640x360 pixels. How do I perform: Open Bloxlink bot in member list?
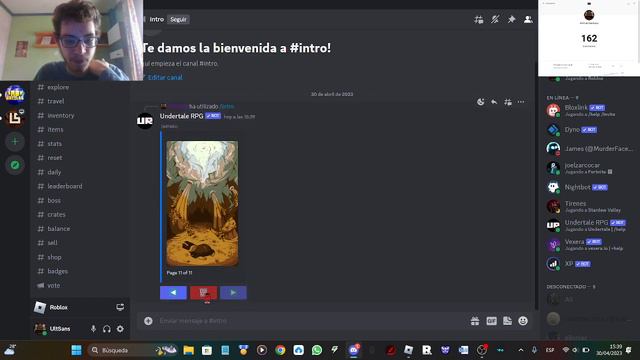[589, 111]
